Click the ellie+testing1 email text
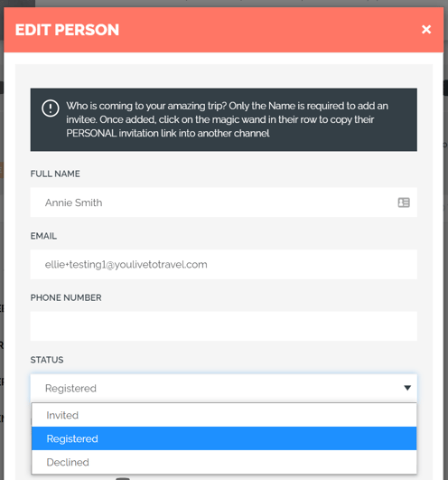The height and width of the screenshot is (480, 448). [126, 265]
